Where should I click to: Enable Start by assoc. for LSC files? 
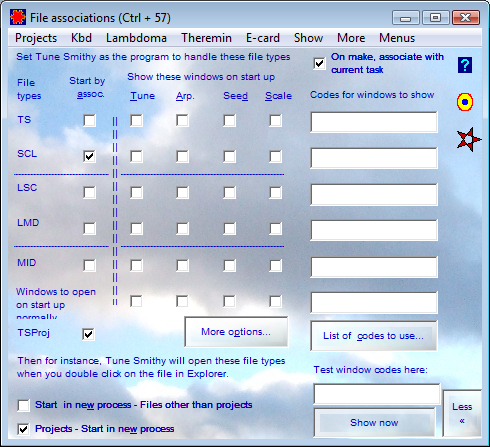[x=89, y=192]
